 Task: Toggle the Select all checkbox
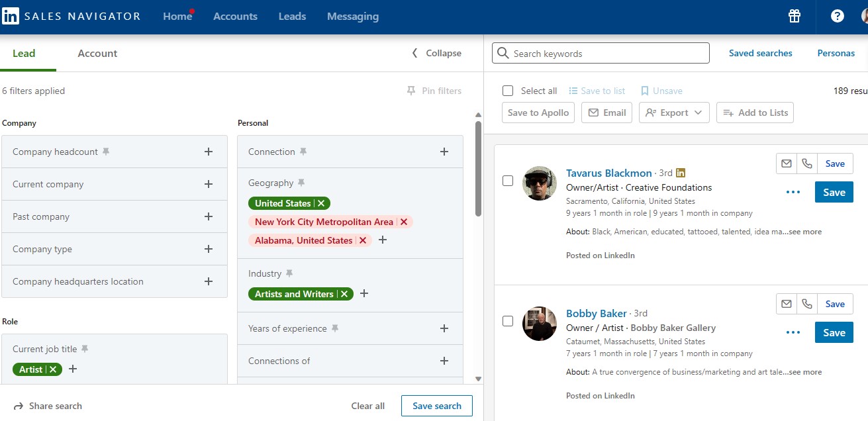point(508,91)
